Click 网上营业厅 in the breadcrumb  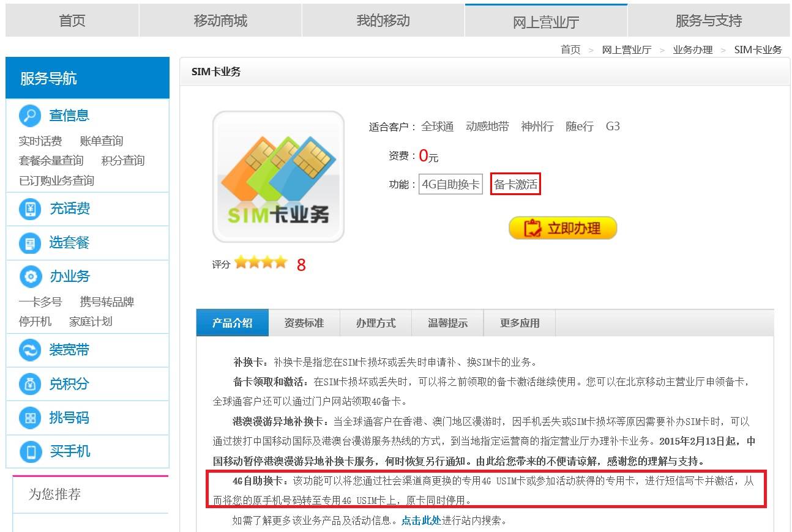pyautogui.click(x=627, y=50)
